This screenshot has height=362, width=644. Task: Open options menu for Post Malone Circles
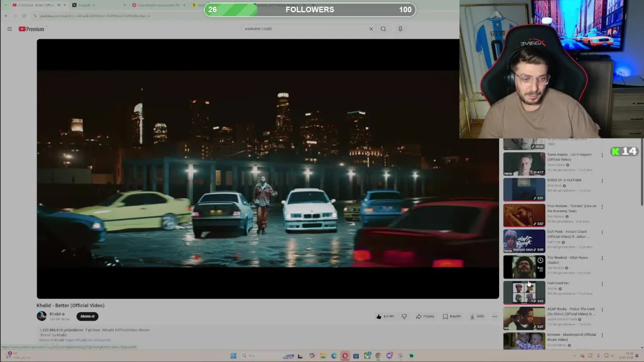tap(602, 206)
